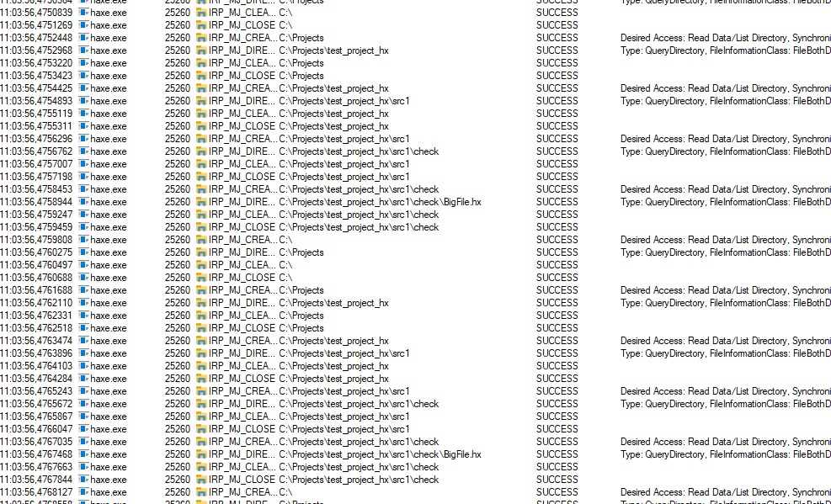This screenshot has height=504, width=831.
Task: Click the haxe.exe process icon at time 11:03:56,4752448
Action: tap(83, 38)
